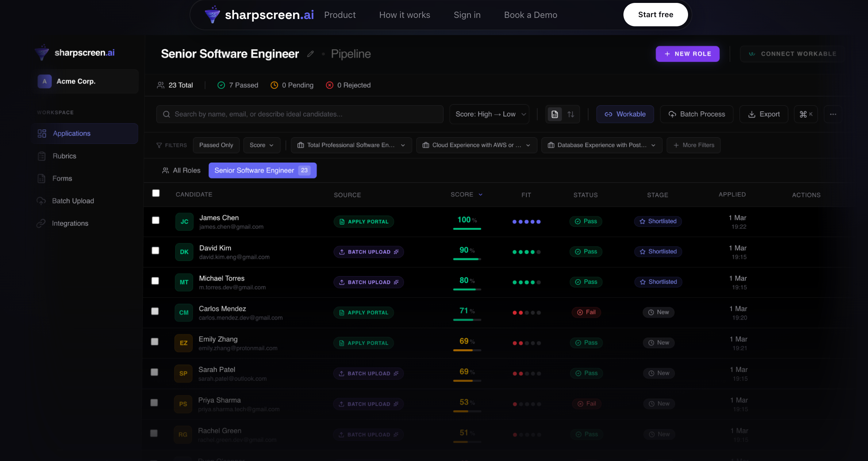Viewport: 868px width, 461px height.
Task: Click the New Role button
Action: coord(687,54)
